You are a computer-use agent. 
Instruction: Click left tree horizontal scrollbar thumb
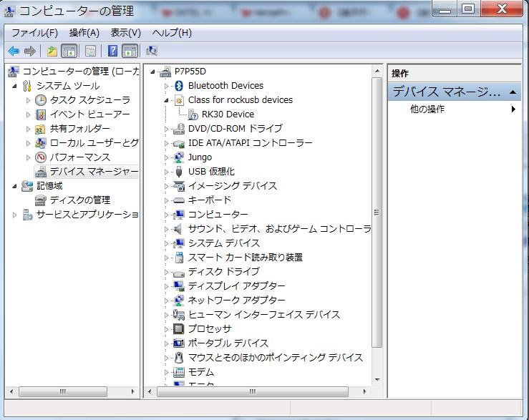63,391
